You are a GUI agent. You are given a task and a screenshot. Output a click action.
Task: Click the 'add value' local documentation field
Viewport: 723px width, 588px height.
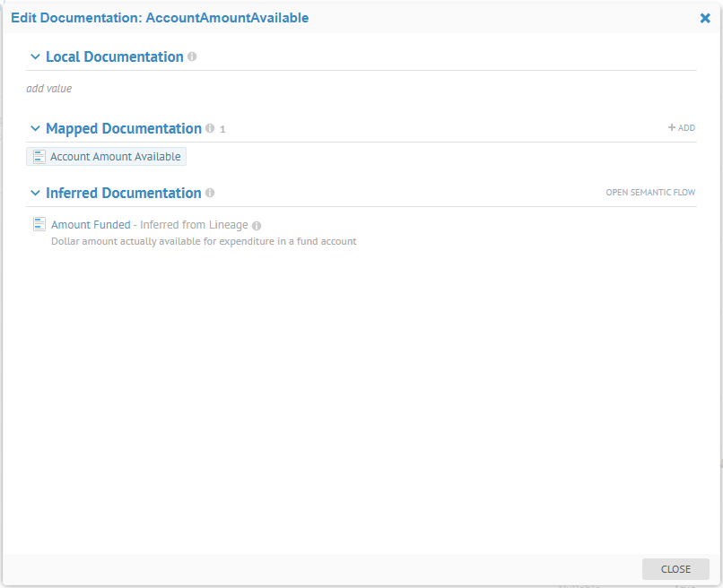coord(49,89)
